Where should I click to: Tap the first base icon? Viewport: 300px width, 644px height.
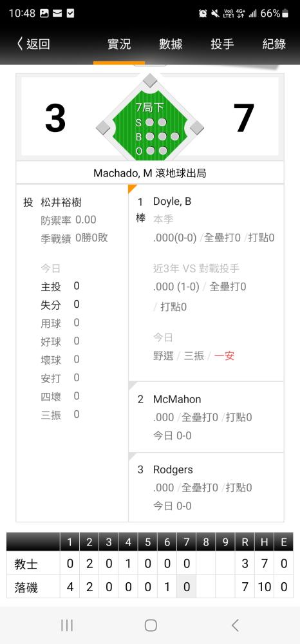coord(197,128)
